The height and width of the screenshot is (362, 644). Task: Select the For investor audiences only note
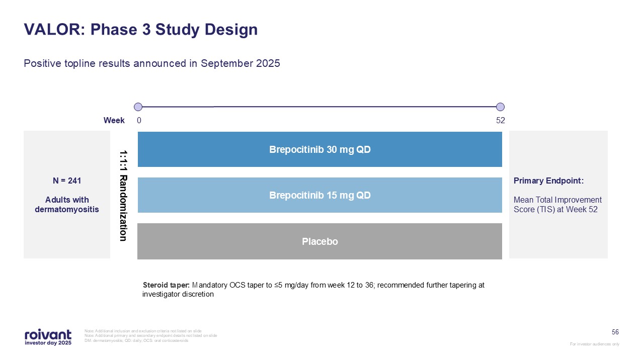(x=594, y=344)
